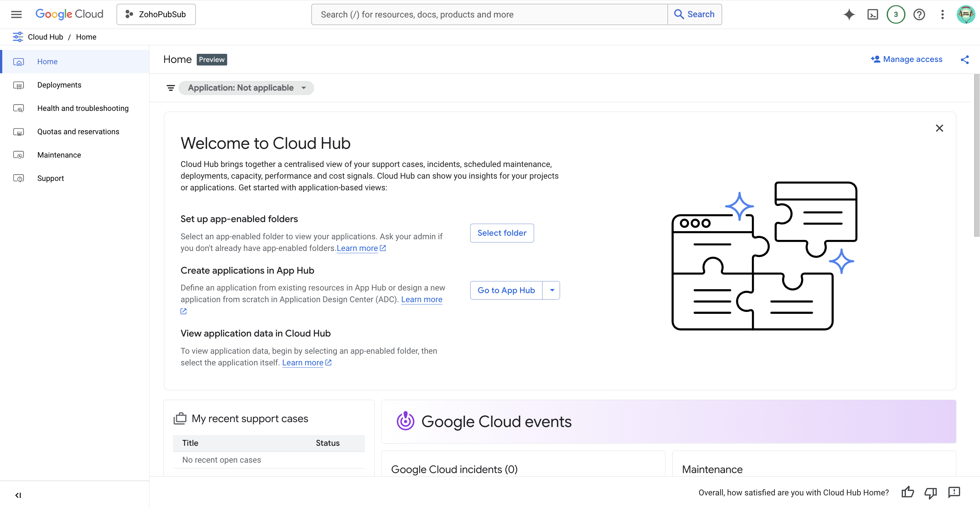Switch to Health and troubleshooting section
The height and width of the screenshot is (509, 980).
pos(83,108)
